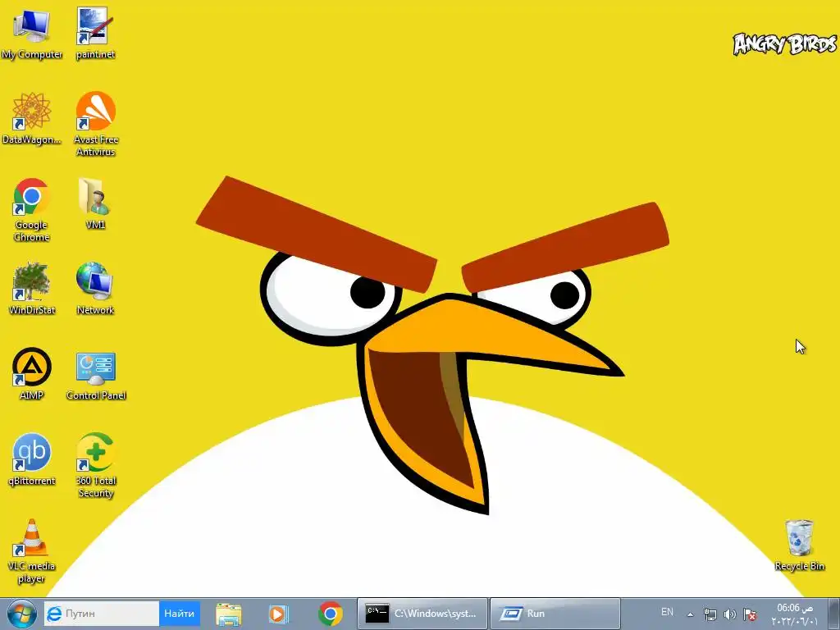Select the Network desktop icon
840x630 pixels.
tap(95, 289)
